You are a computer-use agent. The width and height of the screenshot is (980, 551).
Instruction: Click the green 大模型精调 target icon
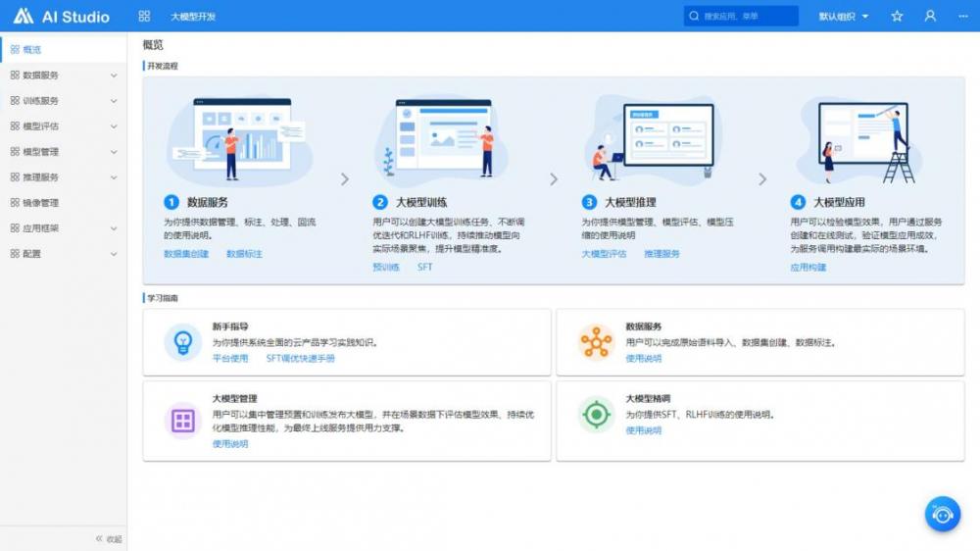coord(595,415)
